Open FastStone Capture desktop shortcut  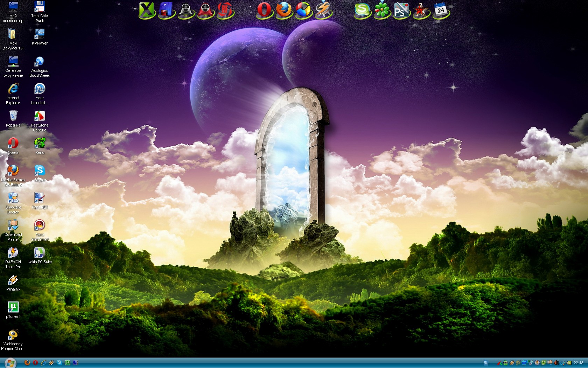coord(40,116)
